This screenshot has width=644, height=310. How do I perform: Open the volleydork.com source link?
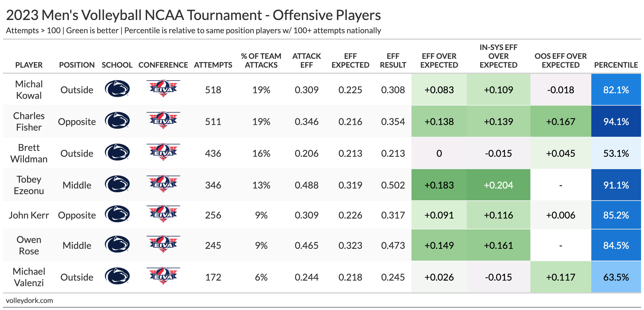29,301
